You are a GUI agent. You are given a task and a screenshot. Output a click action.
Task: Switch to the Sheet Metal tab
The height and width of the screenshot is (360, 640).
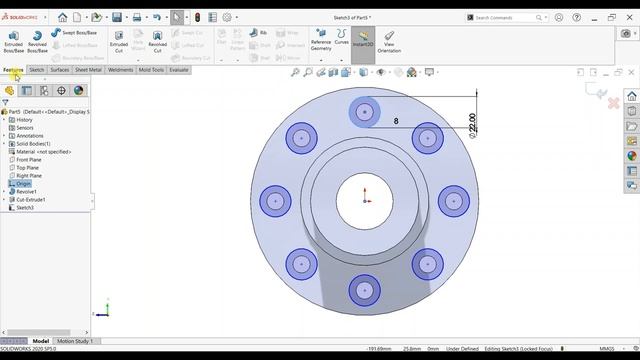88,70
